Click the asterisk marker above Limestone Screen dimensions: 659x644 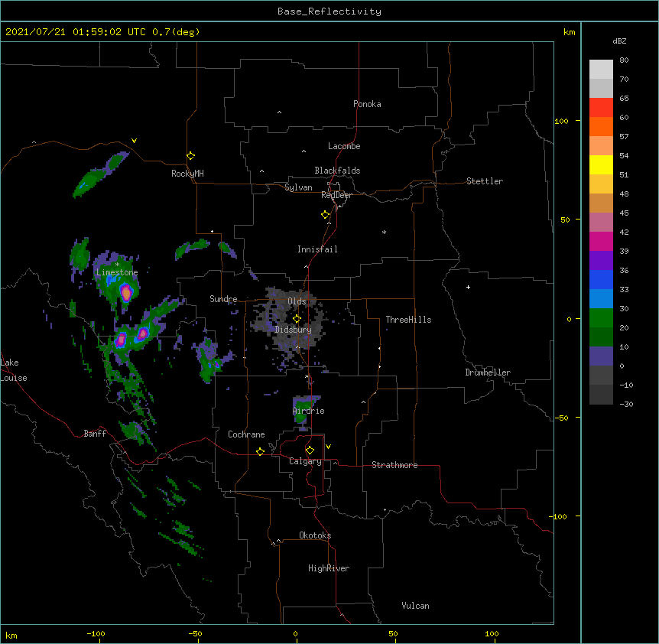tap(117, 265)
